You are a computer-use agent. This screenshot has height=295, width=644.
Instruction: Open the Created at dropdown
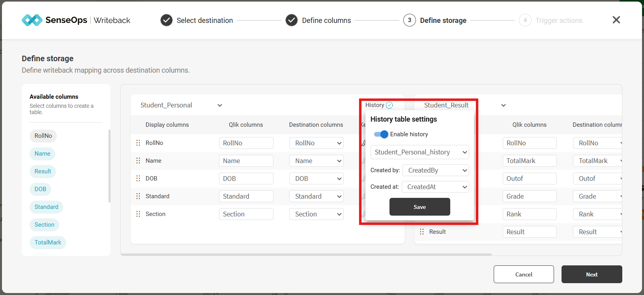tap(435, 187)
